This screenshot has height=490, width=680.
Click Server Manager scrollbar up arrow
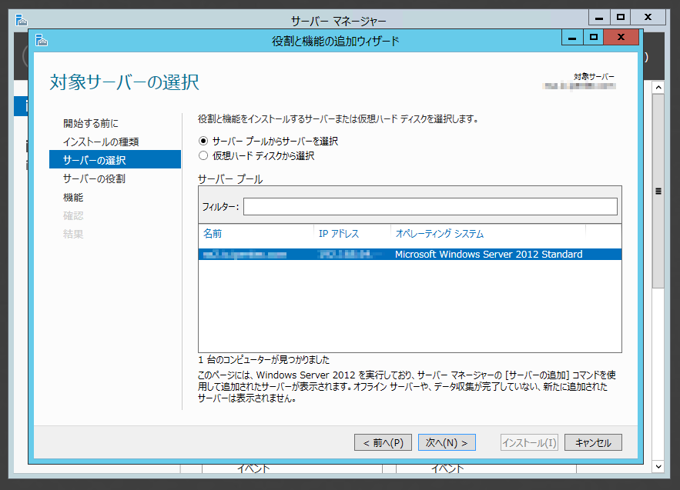(x=658, y=87)
